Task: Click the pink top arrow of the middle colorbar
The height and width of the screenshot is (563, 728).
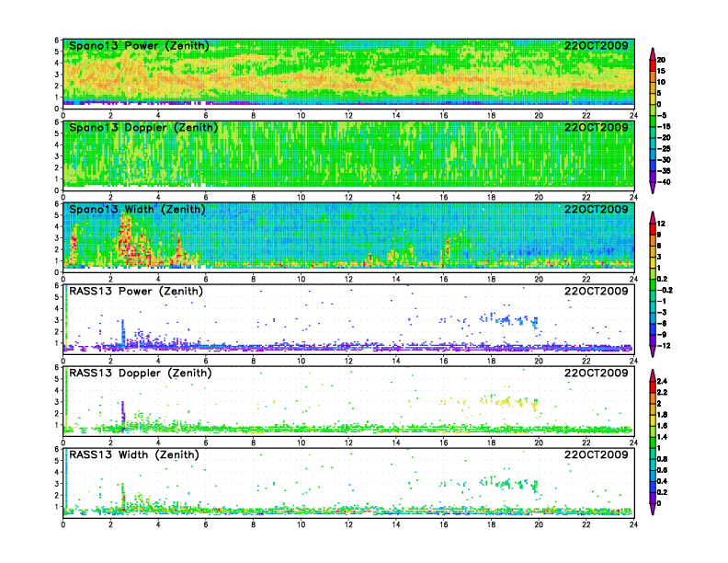Action: click(x=653, y=217)
